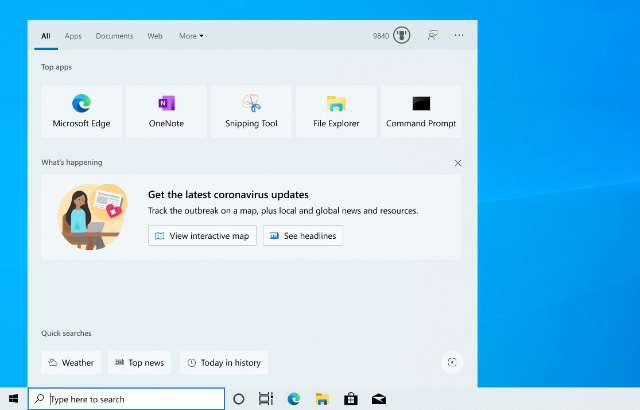Viewport: 640px width, 410px height.
Task: Open File Explorer from Top apps
Action: (336, 111)
